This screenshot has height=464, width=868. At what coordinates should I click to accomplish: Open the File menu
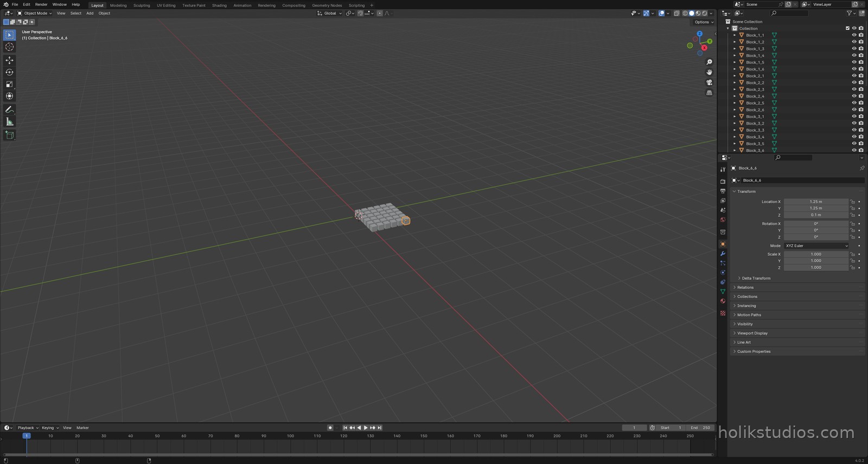[15, 4]
